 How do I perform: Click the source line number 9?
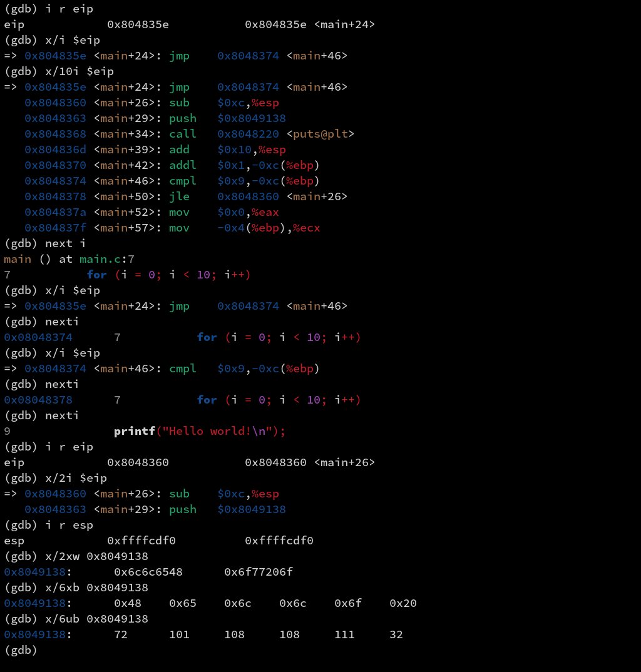point(8,431)
